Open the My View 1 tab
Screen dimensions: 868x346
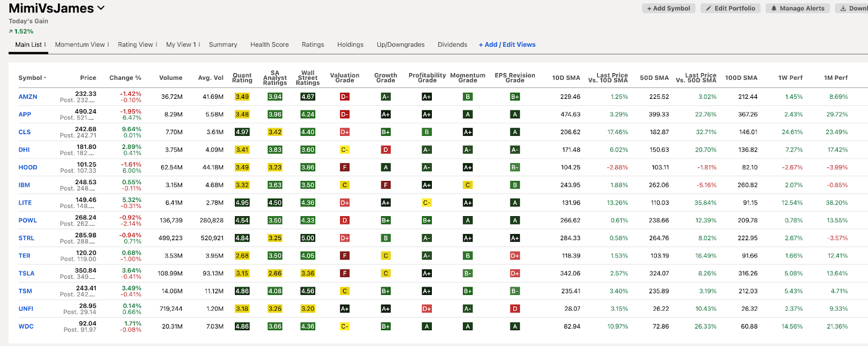[x=181, y=45]
